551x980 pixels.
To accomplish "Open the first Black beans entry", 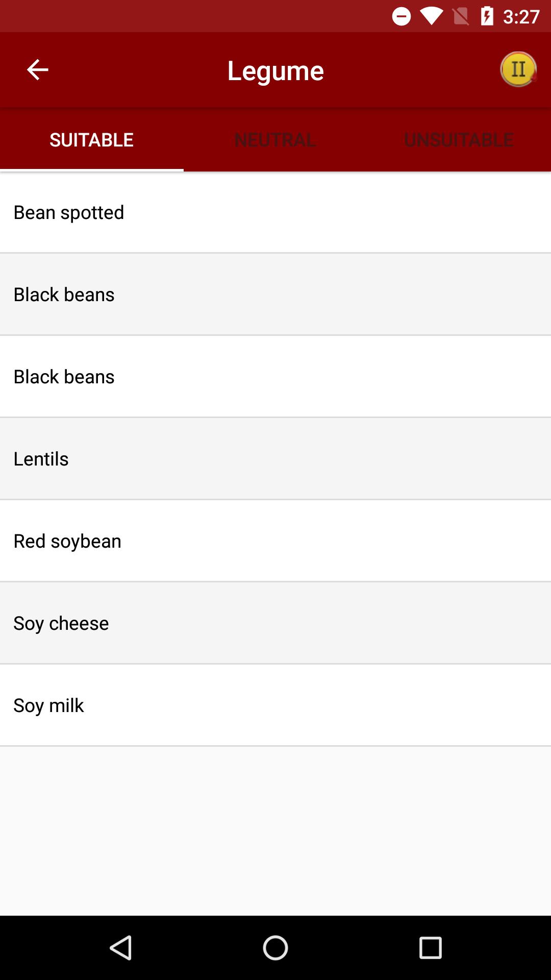I will coord(275,295).
